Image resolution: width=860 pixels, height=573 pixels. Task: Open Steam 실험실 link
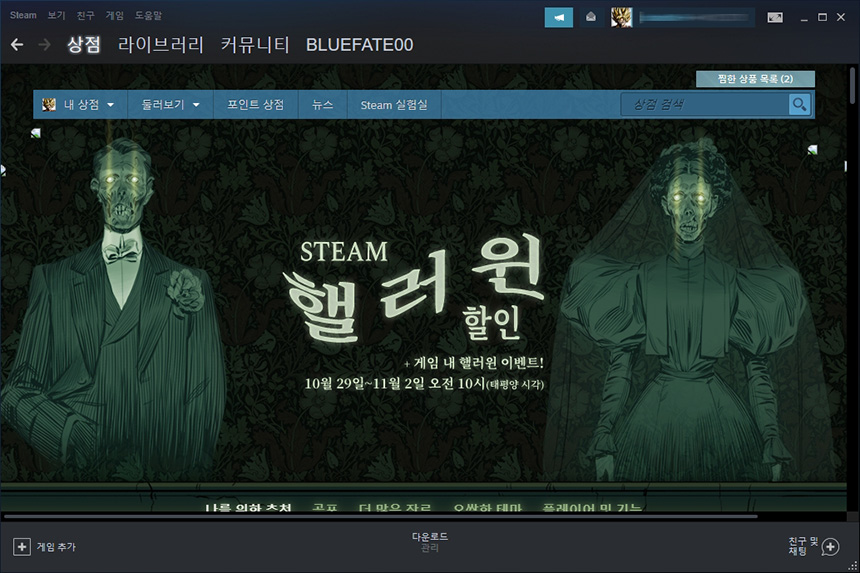point(394,104)
